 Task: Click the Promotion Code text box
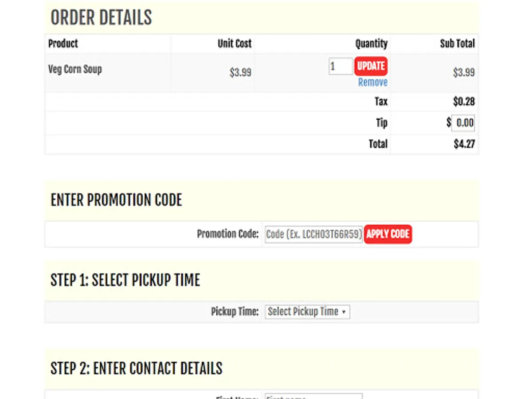point(314,234)
